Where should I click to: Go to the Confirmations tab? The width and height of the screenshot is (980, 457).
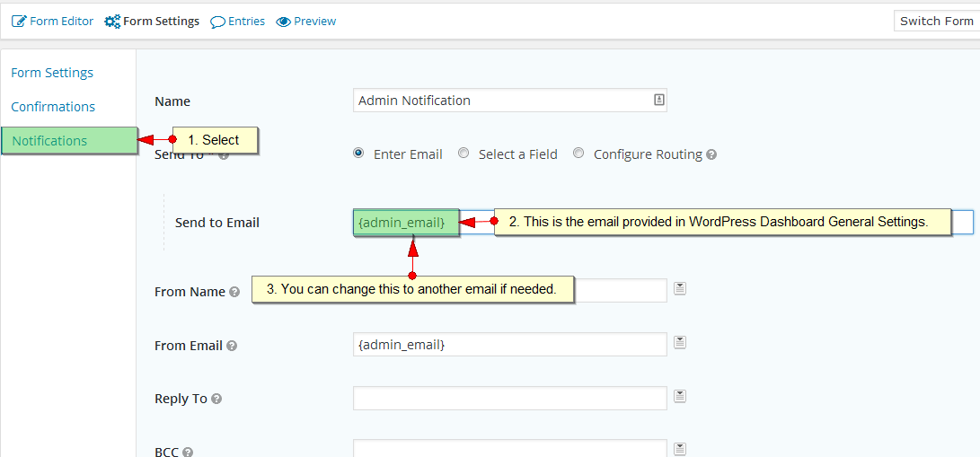point(53,107)
